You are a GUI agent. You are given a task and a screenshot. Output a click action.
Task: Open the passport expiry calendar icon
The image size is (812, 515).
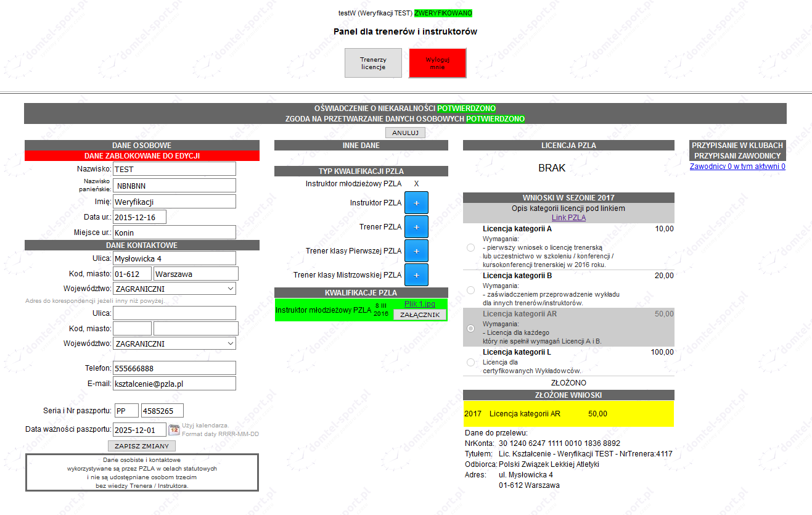[174, 429]
